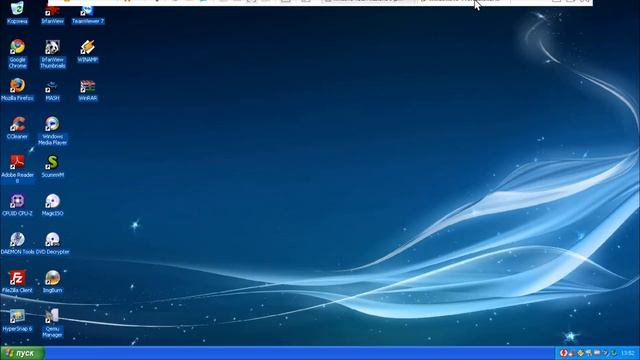Click the red round system tray icon

(x=564, y=353)
